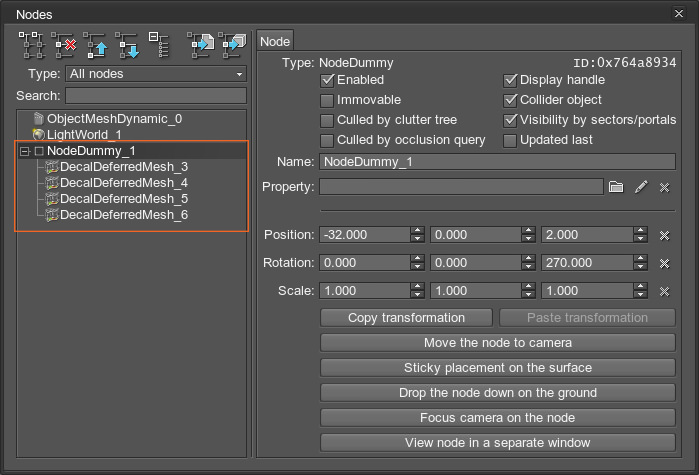Click the collapse hierarchy tree icon
This screenshot has width=699, height=475.
[159, 43]
